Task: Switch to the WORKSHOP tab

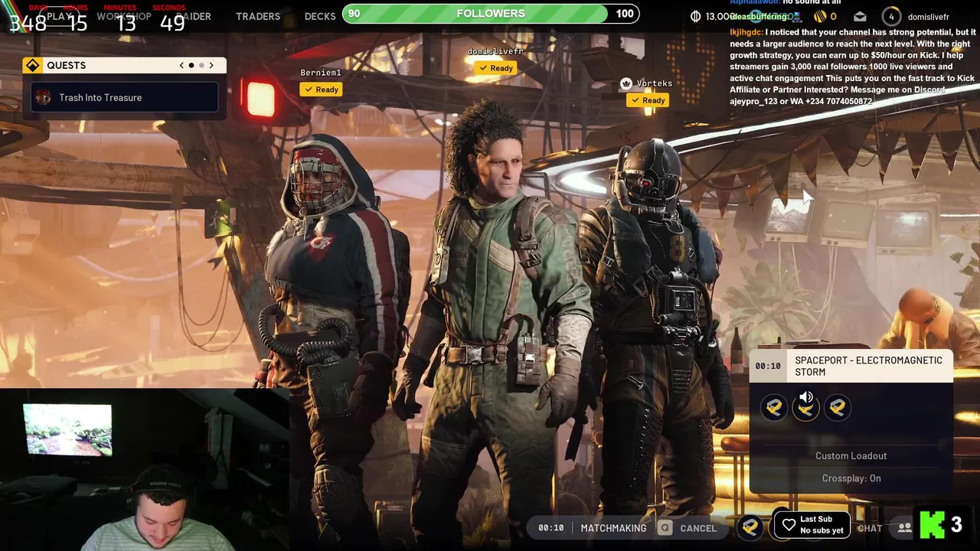Action: tap(123, 16)
